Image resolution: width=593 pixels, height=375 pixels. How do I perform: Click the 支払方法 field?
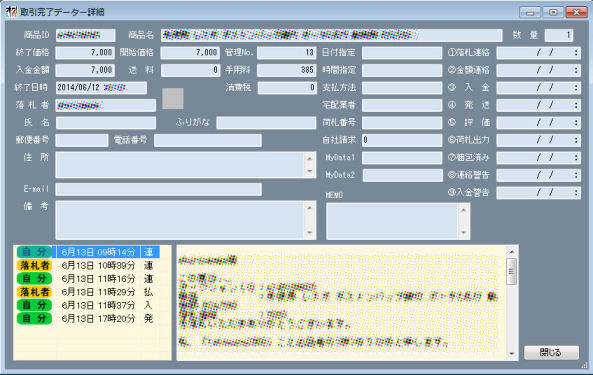click(402, 88)
